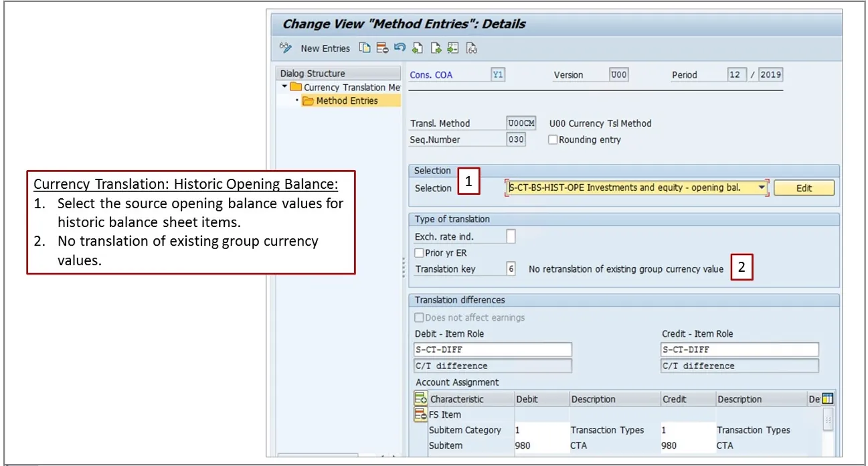Screen dimensions: 868x466
Task: Click the Exch. rate ind. input field
Action: click(511, 236)
